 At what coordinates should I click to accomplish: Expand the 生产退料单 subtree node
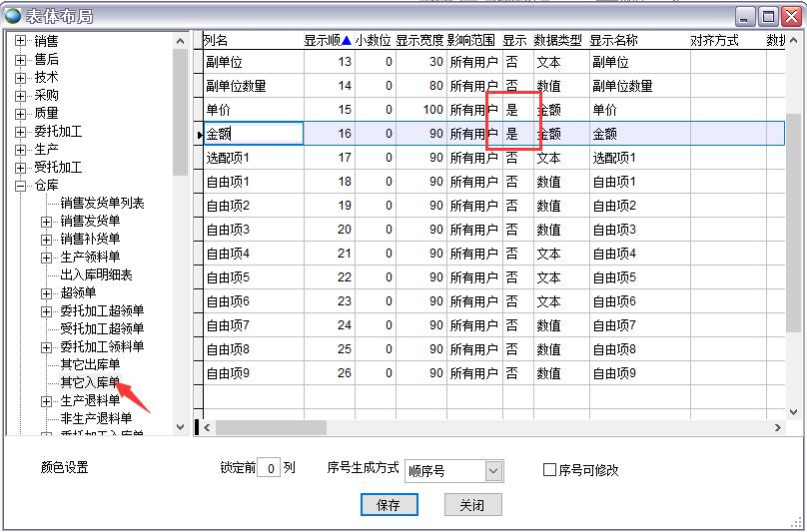pyautogui.click(x=47, y=400)
